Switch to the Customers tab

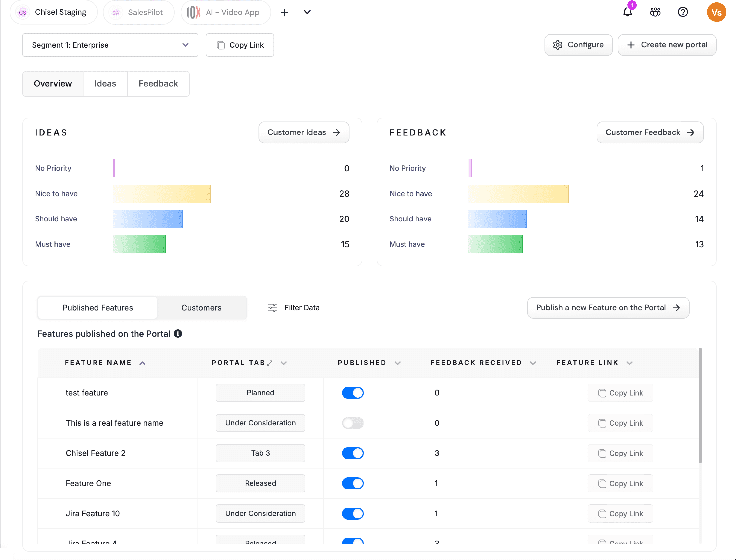click(201, 308)
